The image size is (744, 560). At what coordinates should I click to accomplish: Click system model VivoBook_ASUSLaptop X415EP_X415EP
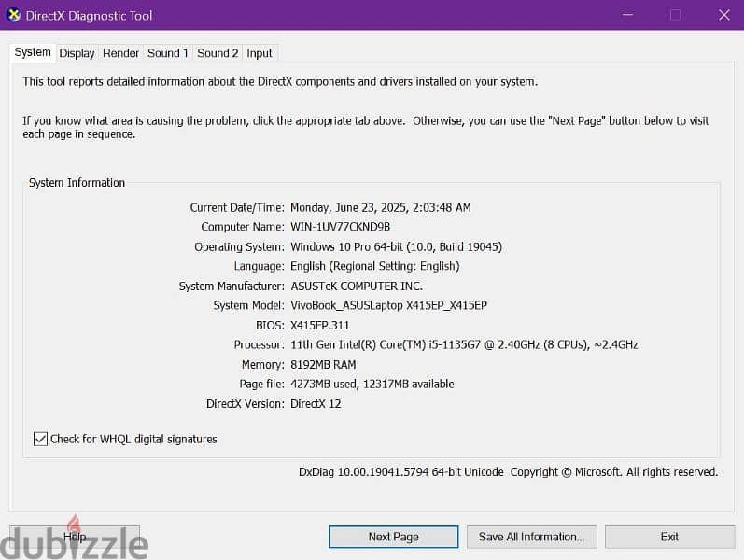(388, 305)
